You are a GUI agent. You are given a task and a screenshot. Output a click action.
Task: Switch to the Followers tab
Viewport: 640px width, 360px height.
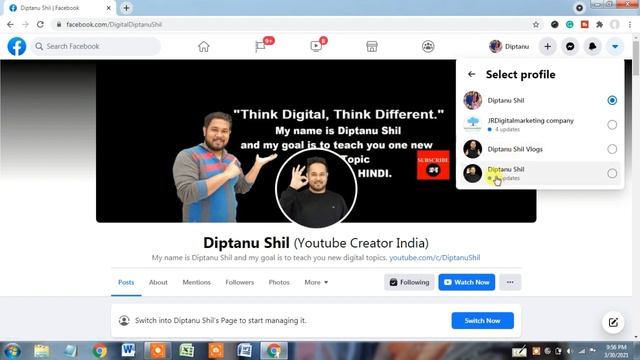coord(240,282)
